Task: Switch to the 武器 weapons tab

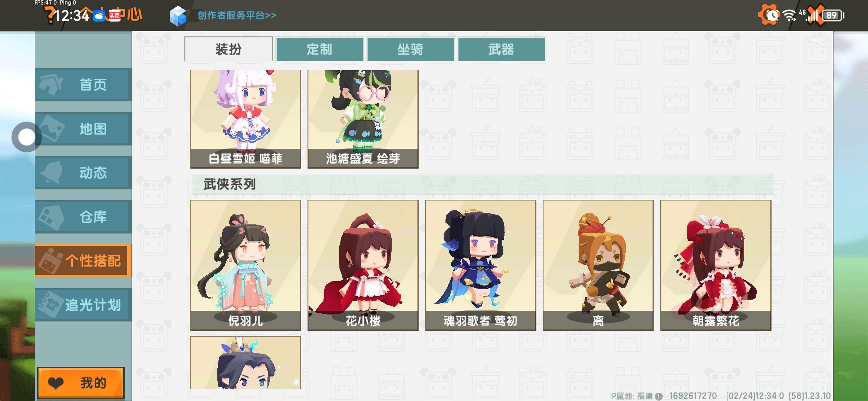Action: (x=502, y=49)
